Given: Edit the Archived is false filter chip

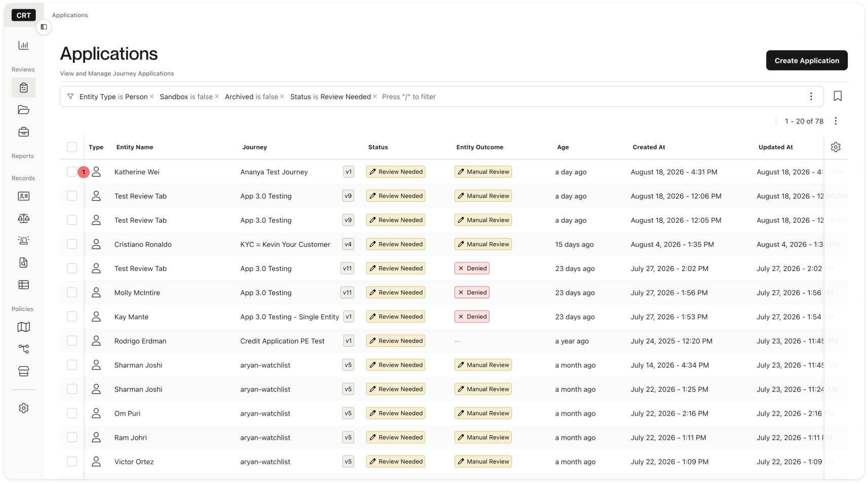Looking at the screenshot, I should [x=251, y=97].
